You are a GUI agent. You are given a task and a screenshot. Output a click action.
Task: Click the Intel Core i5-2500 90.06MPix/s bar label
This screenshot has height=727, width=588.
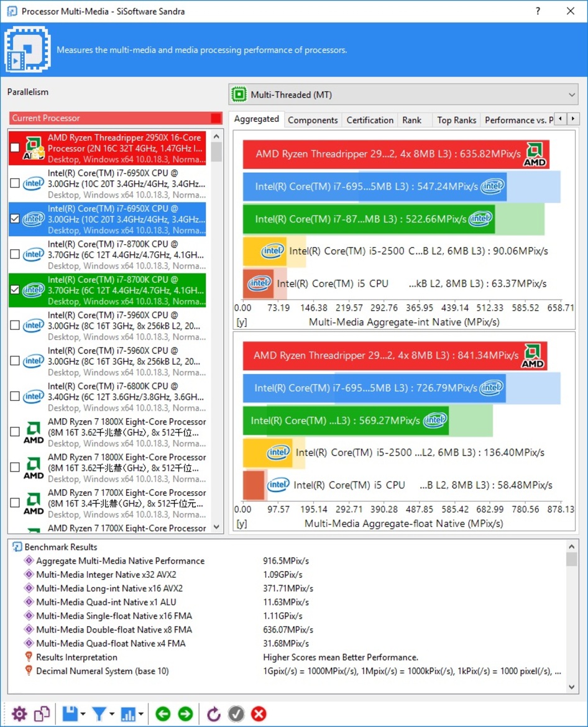click(418, 251)
